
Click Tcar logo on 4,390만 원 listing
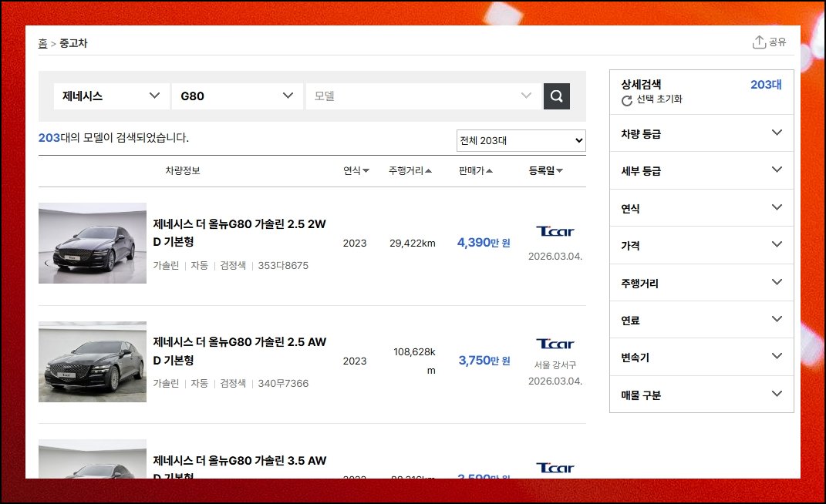pos(555,231)
